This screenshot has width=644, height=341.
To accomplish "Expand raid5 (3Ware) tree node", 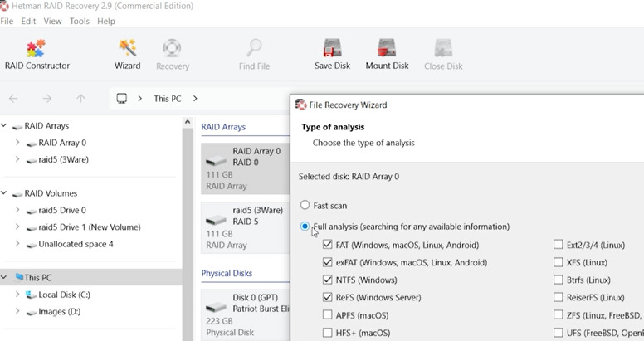I will [x=17, y=159].
